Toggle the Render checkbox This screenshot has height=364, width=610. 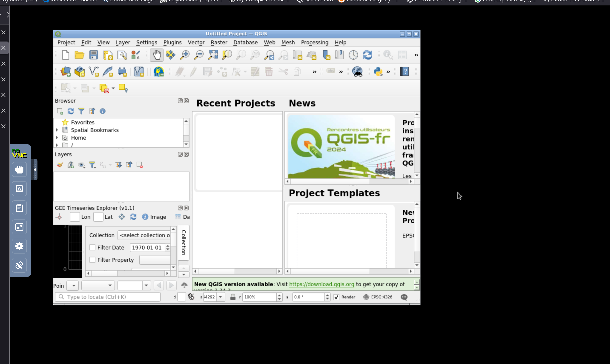(x=337, y=297)
